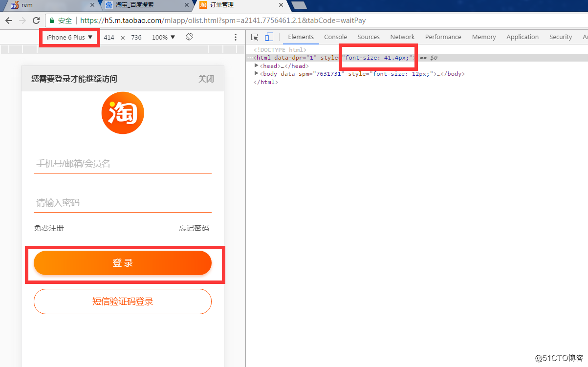Image resolution: width=588 pixels, height=367 pixels.
Task: Open device toolbar more options menu
Action: pyautogui.click(x=236, y=37)
